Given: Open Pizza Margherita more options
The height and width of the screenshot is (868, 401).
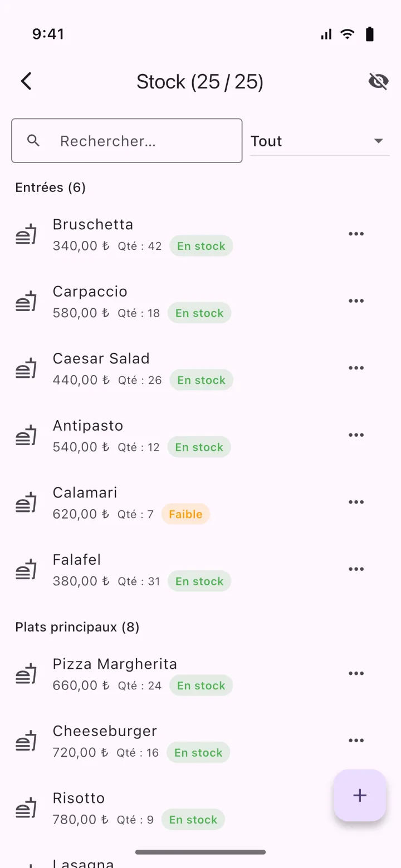Looking at the screenshot, I should point(356,673).
